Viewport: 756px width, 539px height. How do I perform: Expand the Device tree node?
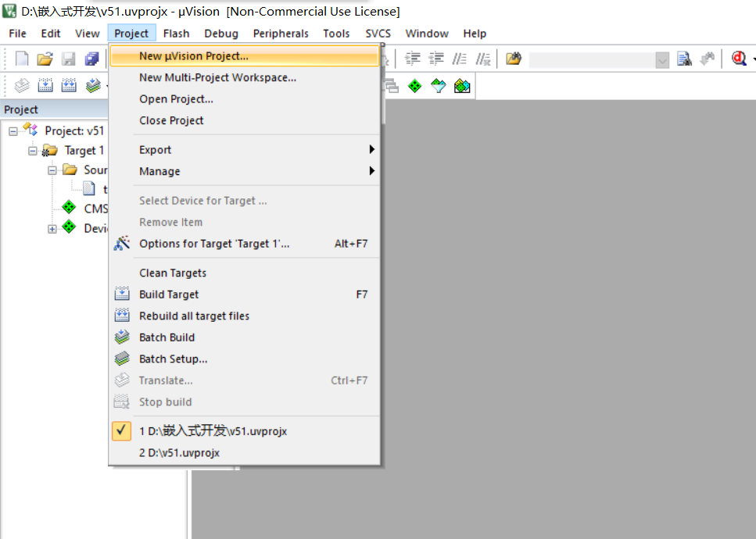point(52,229)
